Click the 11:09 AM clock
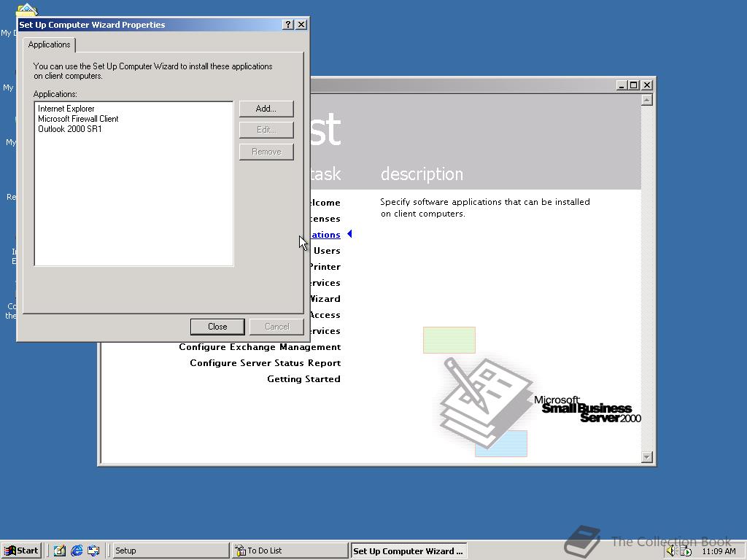Image resolution: width=747 pixels, height=560 pixels. tap(719, 551)
